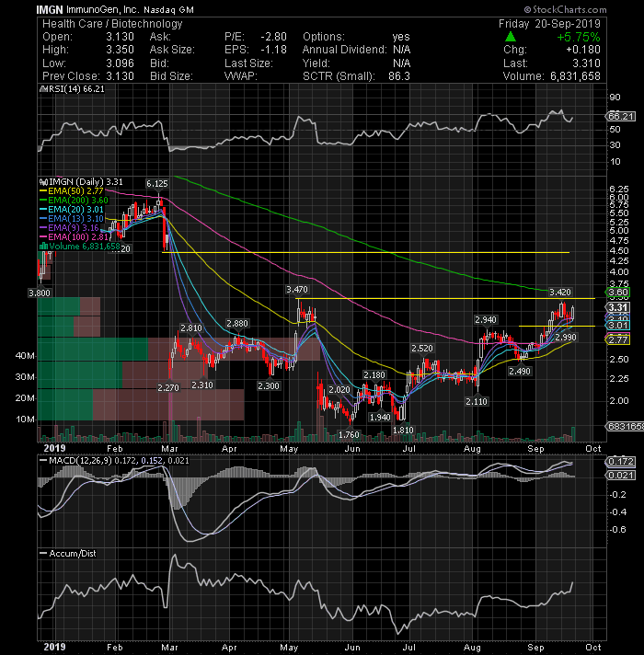Click the 2.270 March low annotation

[168, 387]
